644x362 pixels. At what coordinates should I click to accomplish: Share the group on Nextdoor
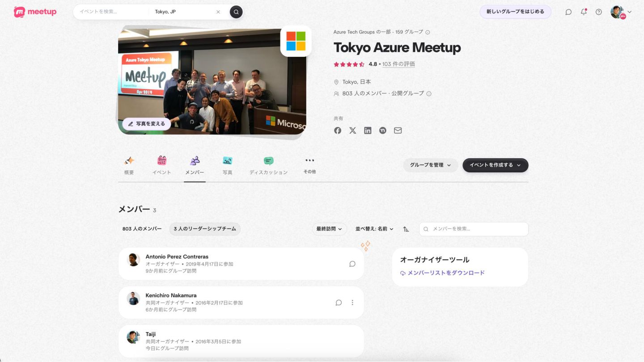tap(383, 130)
